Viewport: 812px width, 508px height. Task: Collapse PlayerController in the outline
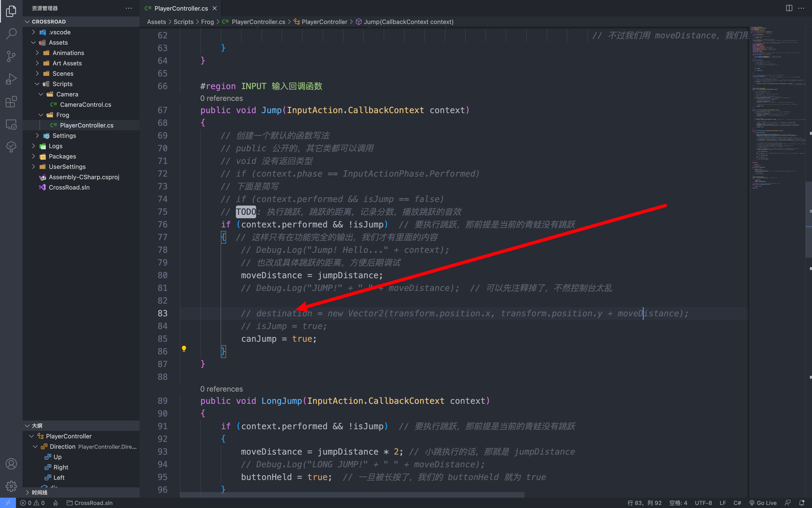pyautogui.click(x=81, y=436)
